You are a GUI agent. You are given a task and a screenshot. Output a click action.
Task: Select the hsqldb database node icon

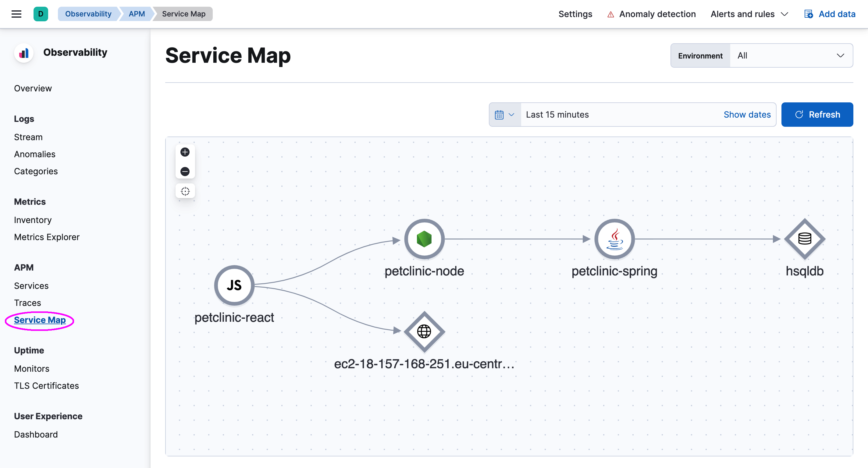click(805, 239)
